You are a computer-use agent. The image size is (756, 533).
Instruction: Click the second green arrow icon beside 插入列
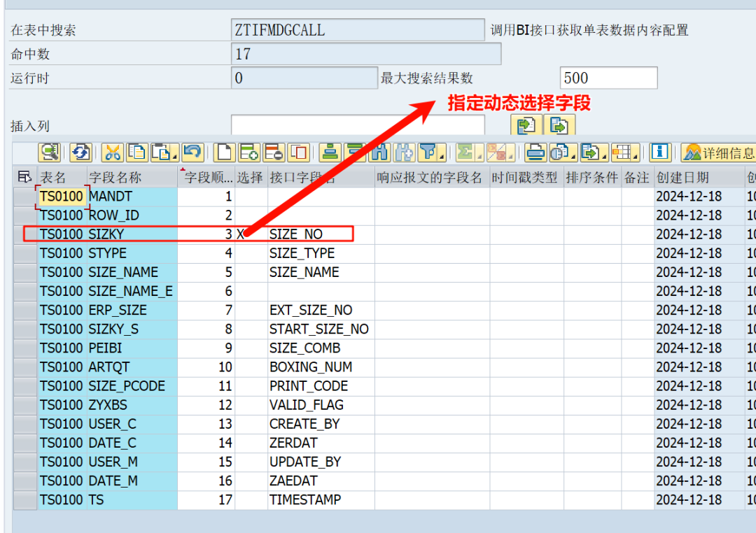point(559,125)
